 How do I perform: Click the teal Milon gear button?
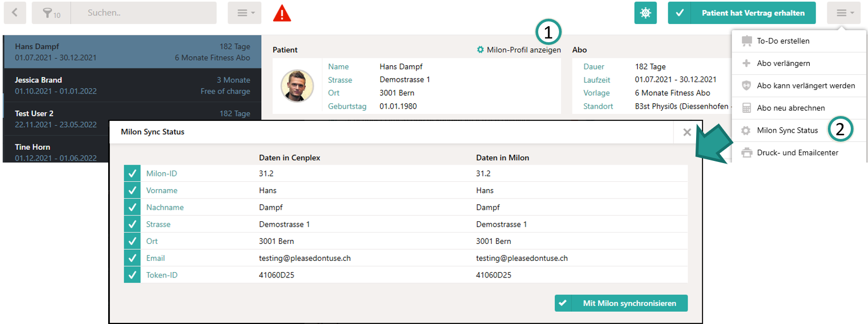[x=645, y=13]
